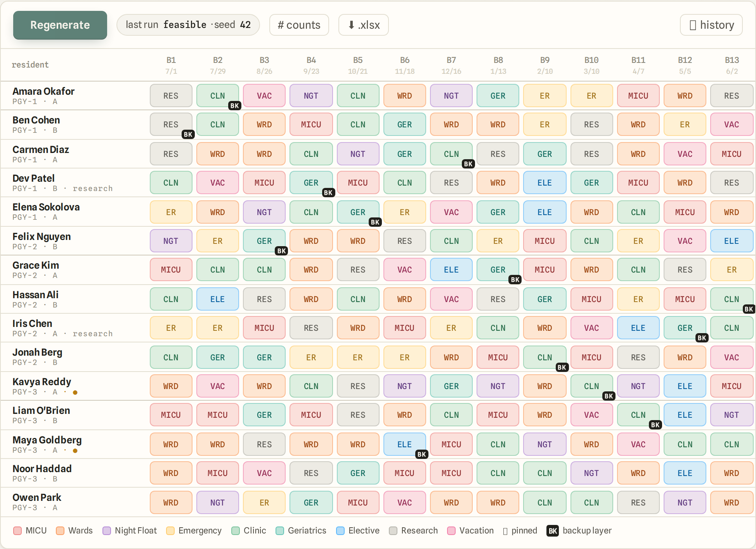Click the pinned legend marker

[x=505, y=531]
